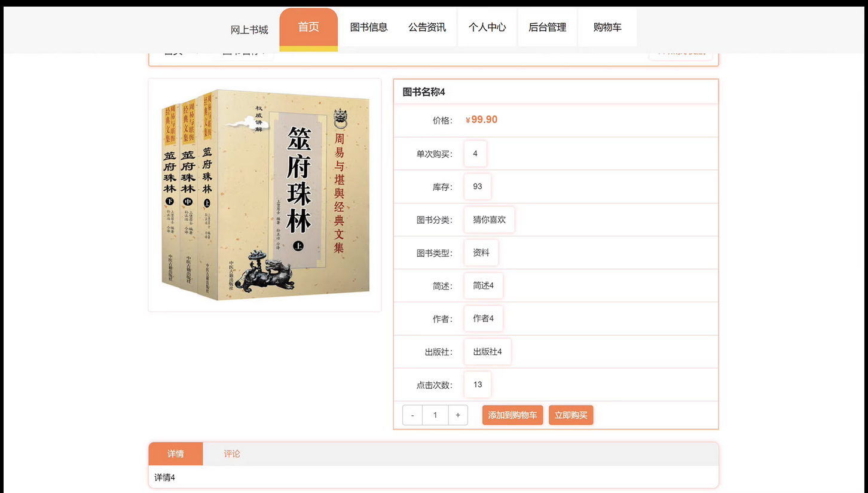
Task: Open the 购物车 page
Action: pyautogui.click(x=607, y=28)
